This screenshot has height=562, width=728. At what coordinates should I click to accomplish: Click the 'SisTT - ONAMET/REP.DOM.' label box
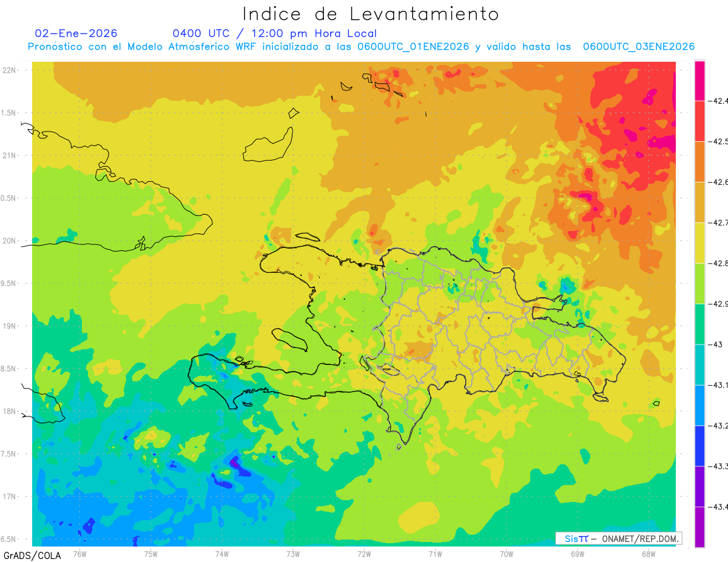(618, 538)
